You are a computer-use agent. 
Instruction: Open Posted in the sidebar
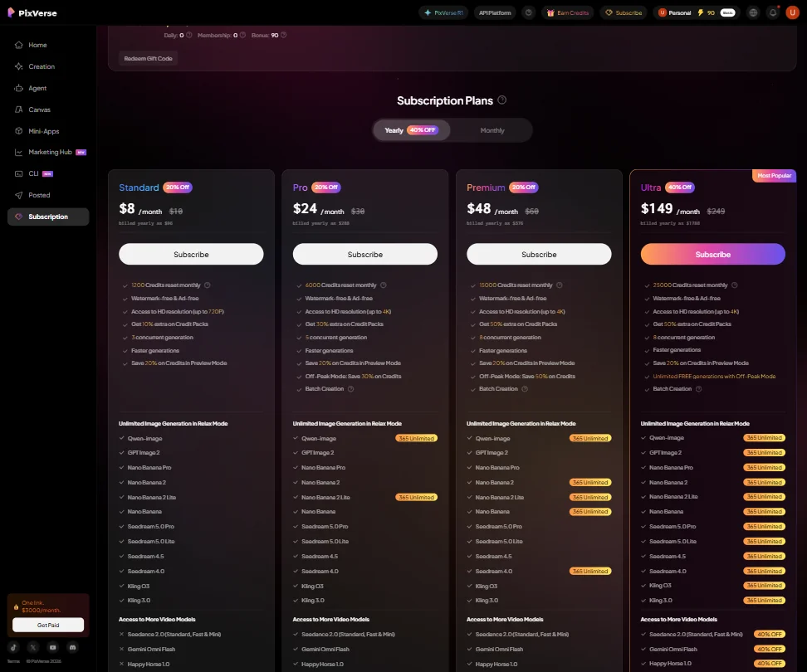(48, 195)
